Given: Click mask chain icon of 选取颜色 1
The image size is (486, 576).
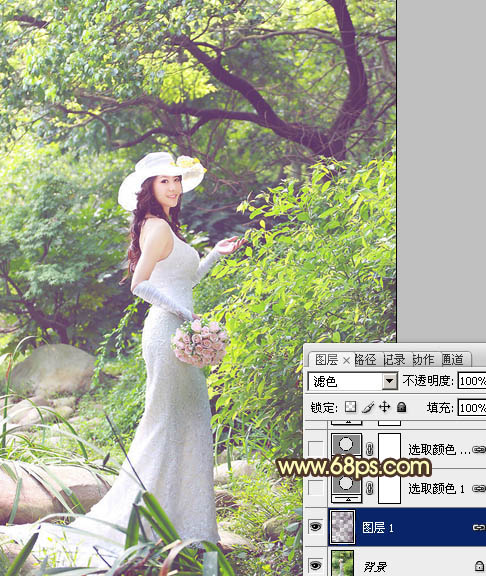Looking at the screenshot, I should (370, 488).
